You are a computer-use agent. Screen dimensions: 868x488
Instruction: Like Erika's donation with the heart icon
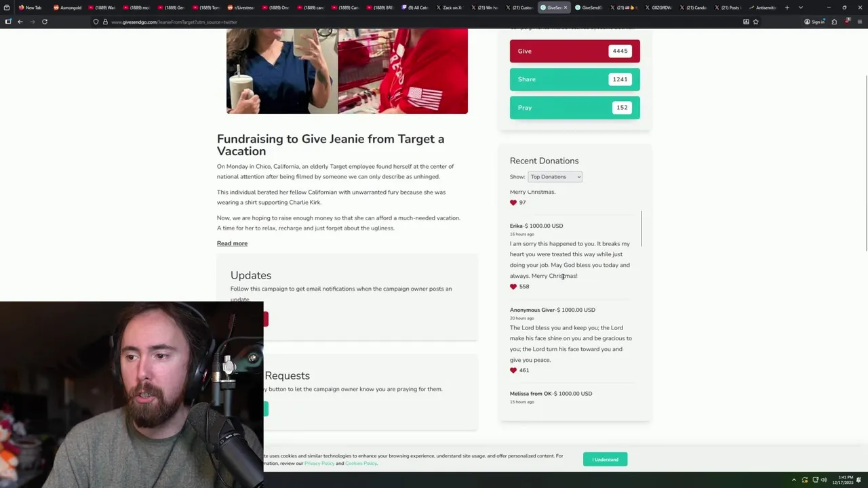click(x=513, y=287)
